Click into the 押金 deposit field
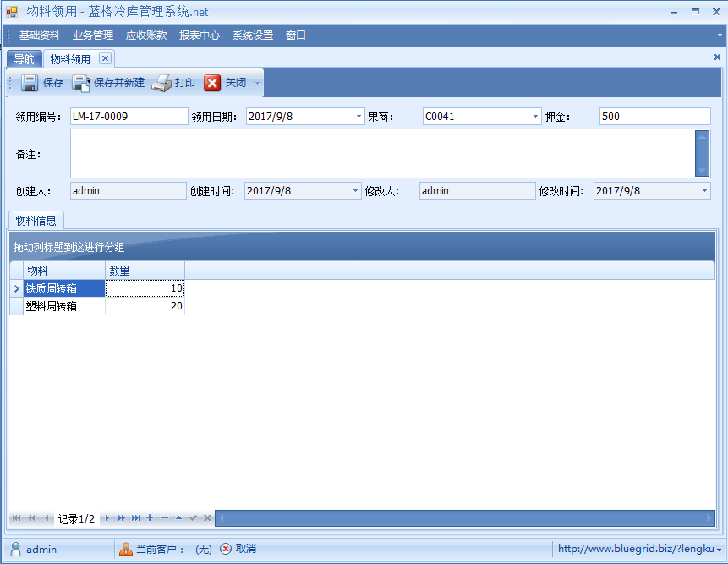Screen dimensions: 728x564 (654, 117)
